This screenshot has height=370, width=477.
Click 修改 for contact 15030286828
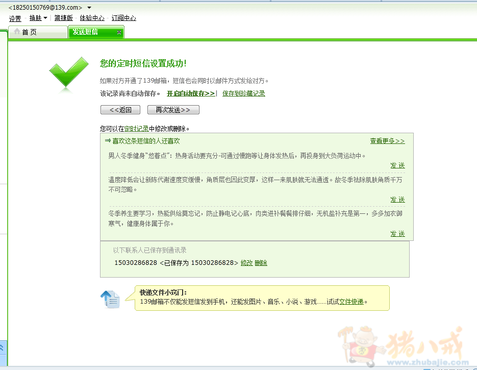tap(247, 263)
